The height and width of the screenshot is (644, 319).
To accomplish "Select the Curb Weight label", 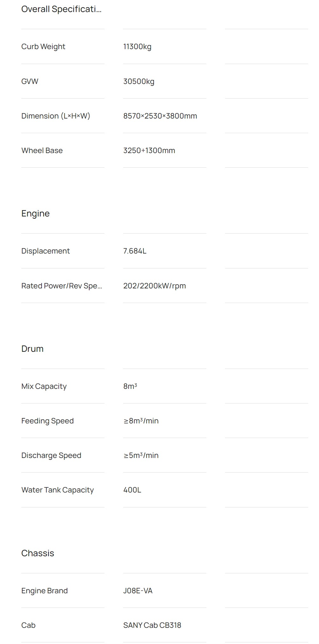I will [43, 47].
